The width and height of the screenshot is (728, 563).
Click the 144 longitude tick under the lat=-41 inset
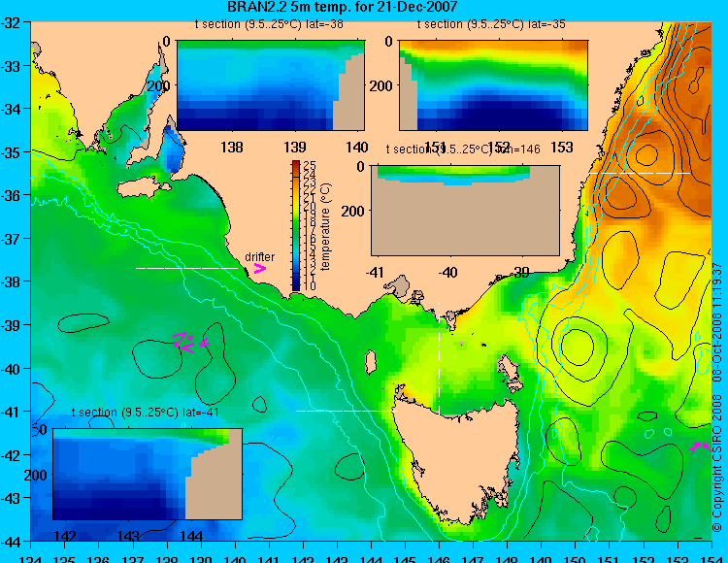click(191, 536)
